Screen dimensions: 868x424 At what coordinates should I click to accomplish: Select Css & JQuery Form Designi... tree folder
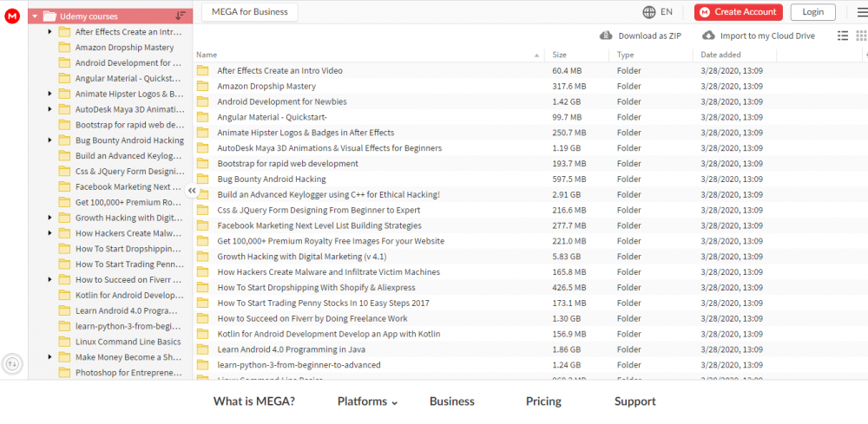click(x=129, y=172)
